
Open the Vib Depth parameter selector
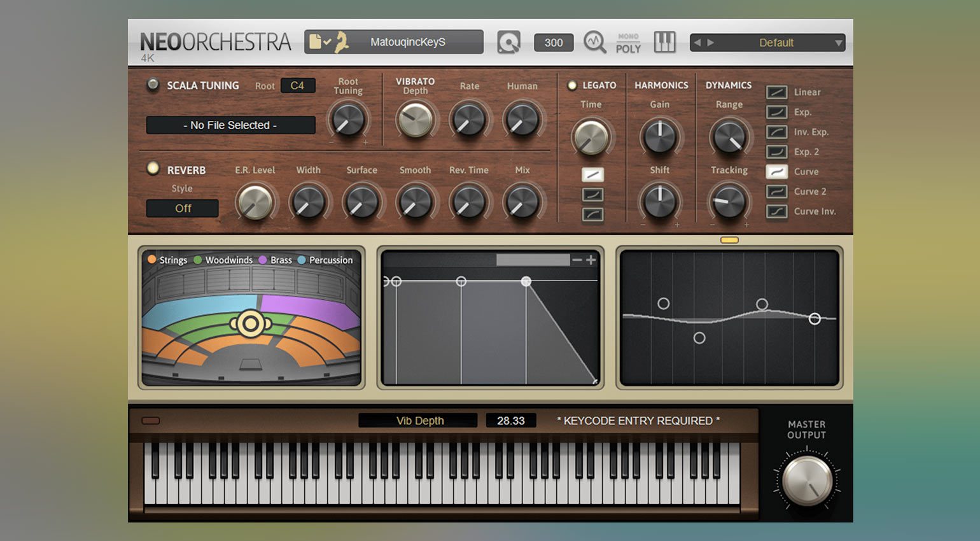click(418, 421)
